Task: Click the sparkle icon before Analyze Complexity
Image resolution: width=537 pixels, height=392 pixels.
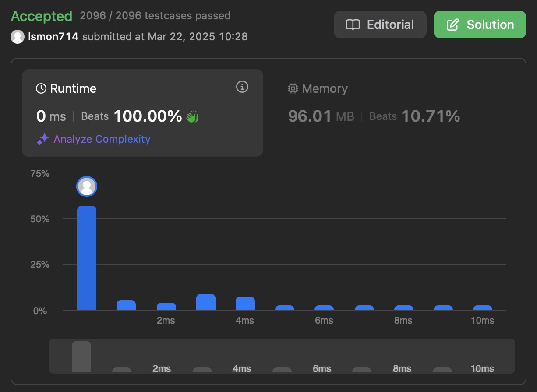Action: pyautogui.click(x=42, y=139)
